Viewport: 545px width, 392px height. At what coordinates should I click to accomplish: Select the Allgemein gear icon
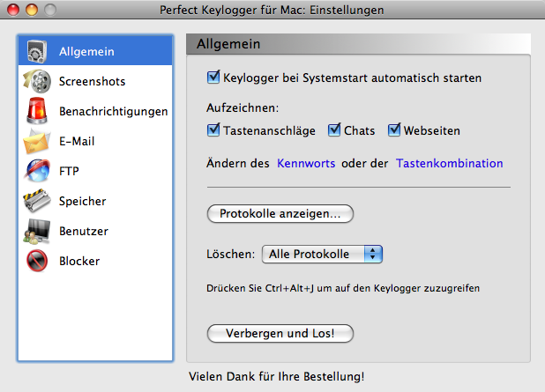(37, 51)
